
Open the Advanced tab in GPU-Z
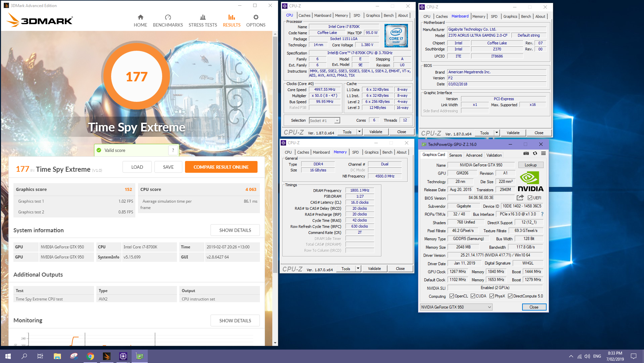474,155
